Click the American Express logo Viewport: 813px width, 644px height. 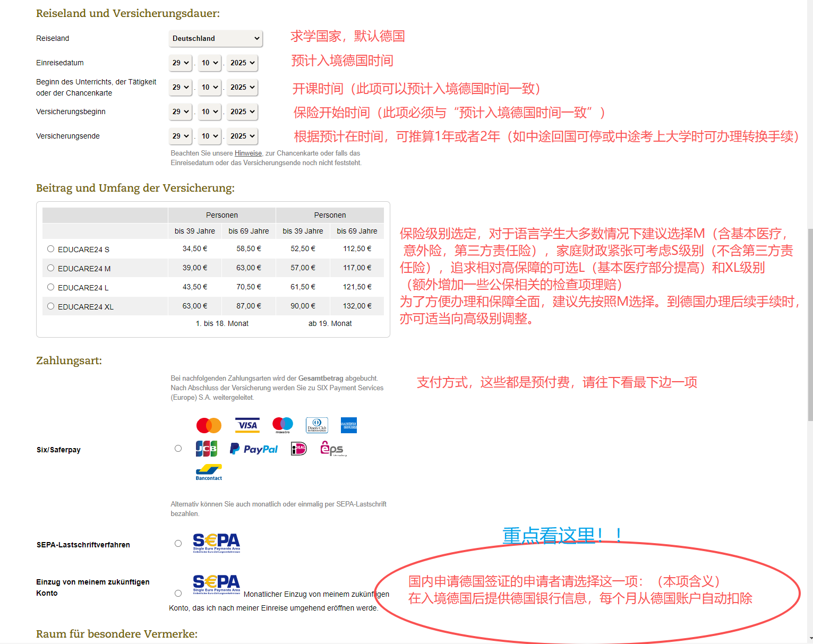click(349, 425)
